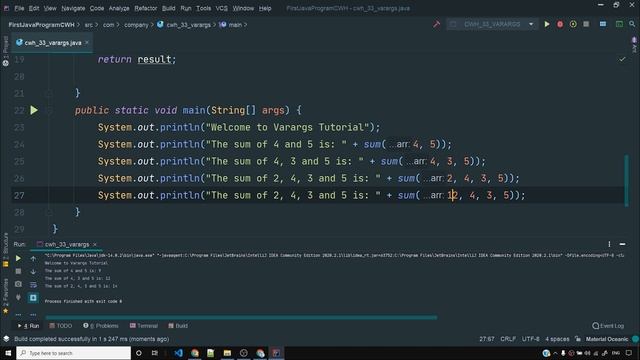Stop execution with the toolbar stop square
This screenshot has width=640, height=360.
[586, 24]
